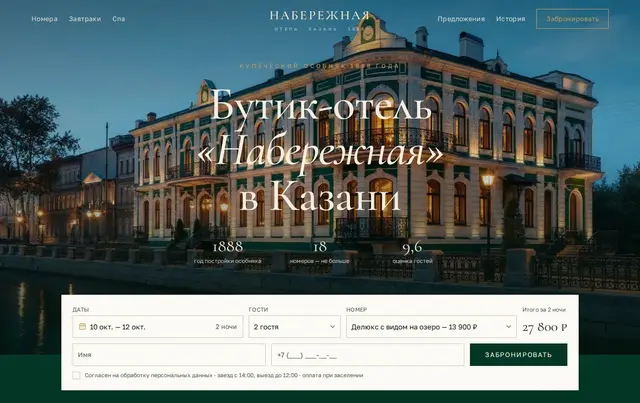640x403 pixels.
Task: Click the 9,6 guest rating statistic
Action: (412, 252)
